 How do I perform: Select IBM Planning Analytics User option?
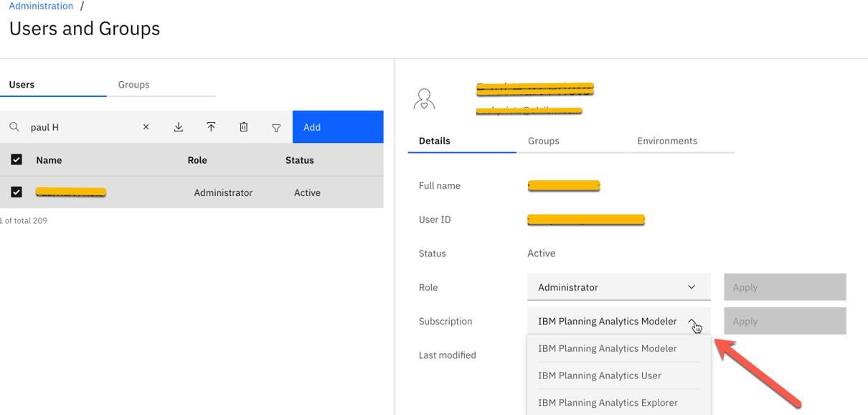click(618, 376)
